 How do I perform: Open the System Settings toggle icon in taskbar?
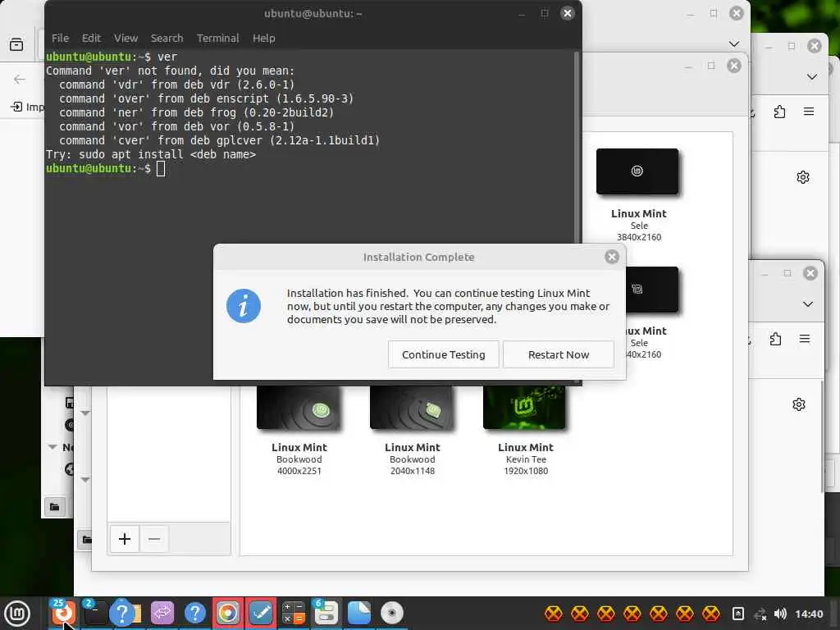(326, 614)
